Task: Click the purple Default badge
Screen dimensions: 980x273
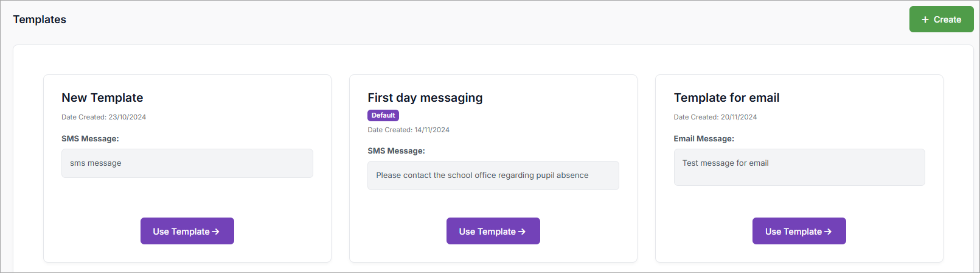Action: tap(383, 115)
